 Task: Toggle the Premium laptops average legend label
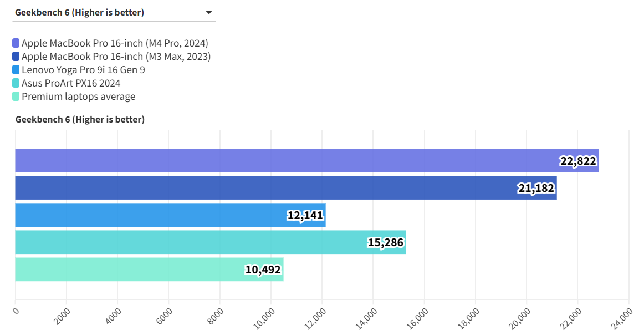(x=78, y=97)
